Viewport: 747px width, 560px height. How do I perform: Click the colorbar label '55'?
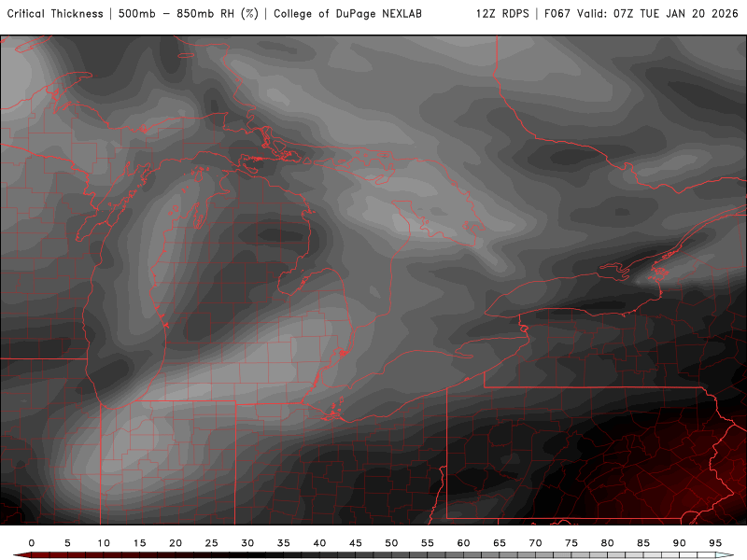(428, 543)
